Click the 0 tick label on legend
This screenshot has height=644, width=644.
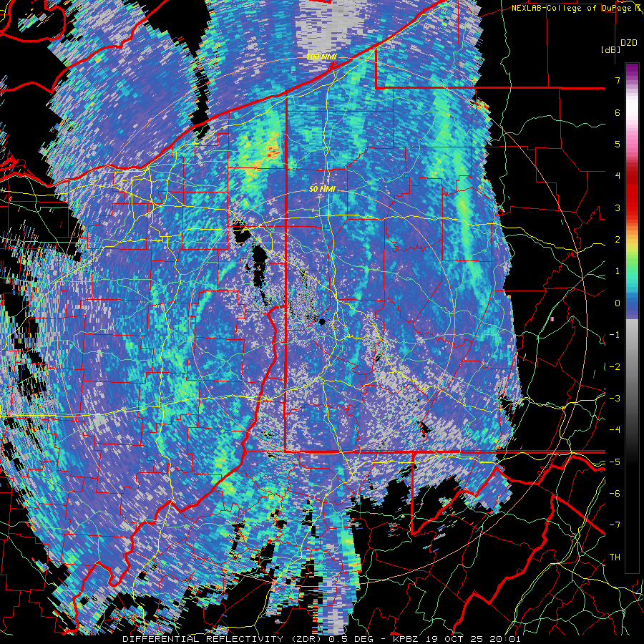(618, 303)
